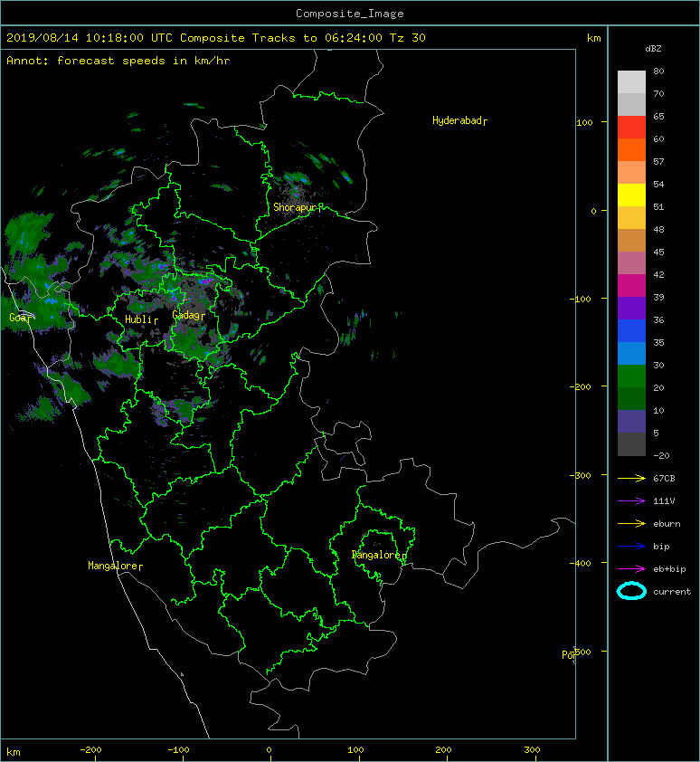Click the purple 111V track arrow in legend

click(x=631, y=501)
